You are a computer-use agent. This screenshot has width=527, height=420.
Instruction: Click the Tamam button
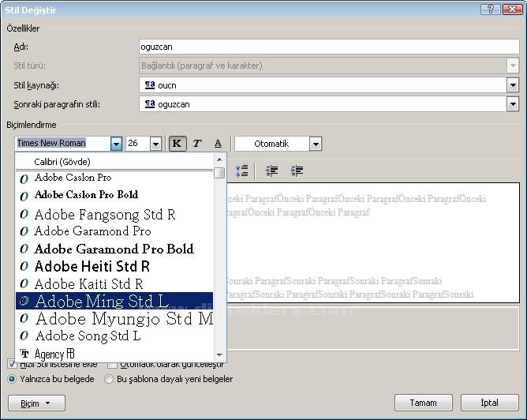[424, 403]
